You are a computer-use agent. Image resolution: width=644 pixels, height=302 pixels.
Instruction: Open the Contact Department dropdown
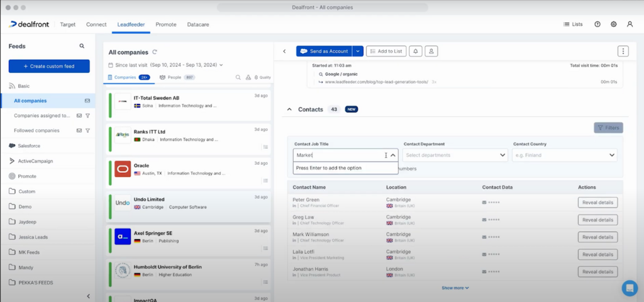coord(455,155)
